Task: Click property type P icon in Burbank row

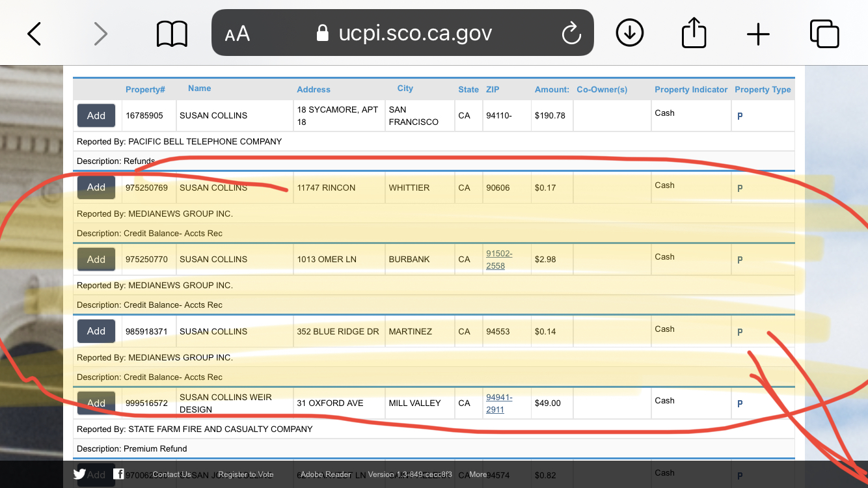Action: tap(740, 260)
